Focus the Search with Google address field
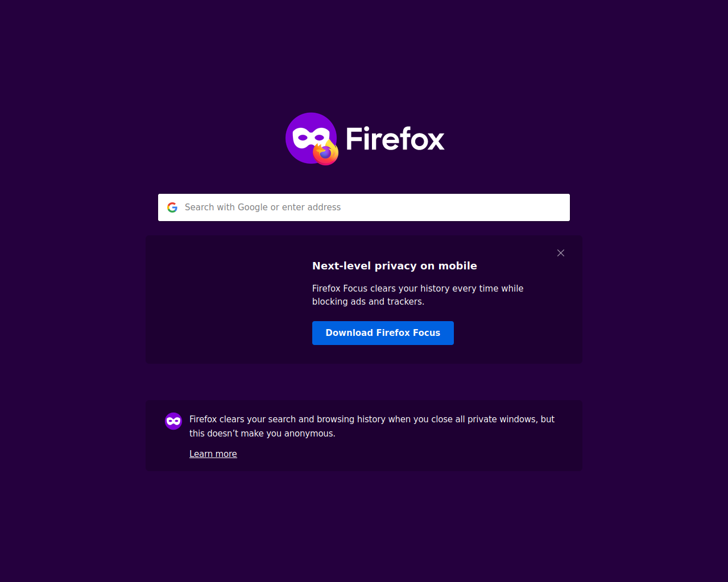The image size is (728, 582). pyautogui.click(x=364, y=207)
